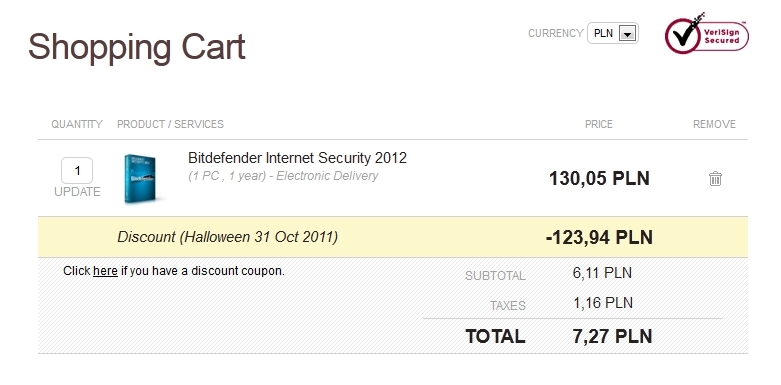Click the TOTAL 7,27 PLN amount
This screenshot has height=385, width=781.
[x=612, y=336]
